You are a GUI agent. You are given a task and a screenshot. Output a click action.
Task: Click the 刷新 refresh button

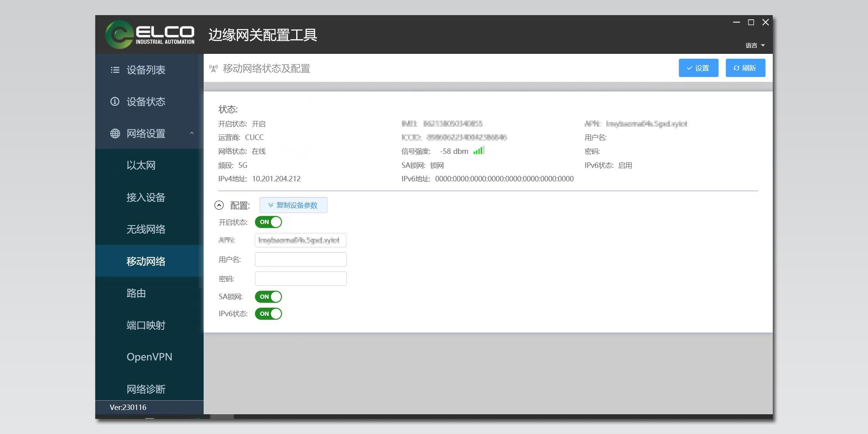745,68
